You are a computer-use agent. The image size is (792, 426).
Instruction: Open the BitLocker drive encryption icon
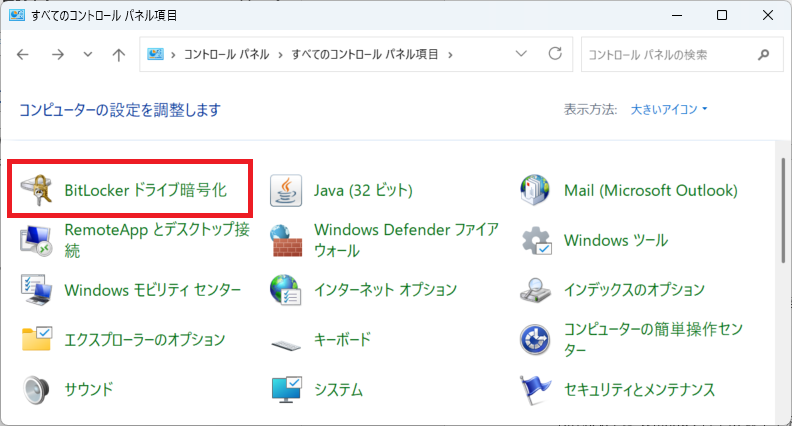pos(36,190)
